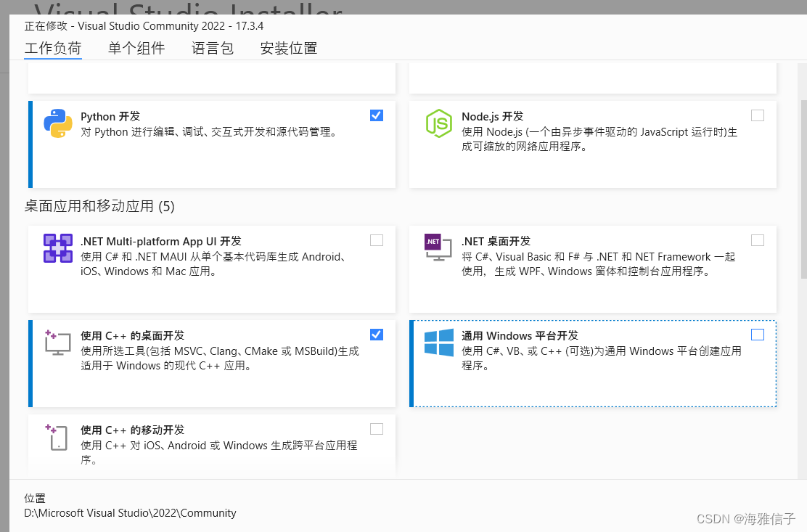Open the 语言包 tab

213,49
